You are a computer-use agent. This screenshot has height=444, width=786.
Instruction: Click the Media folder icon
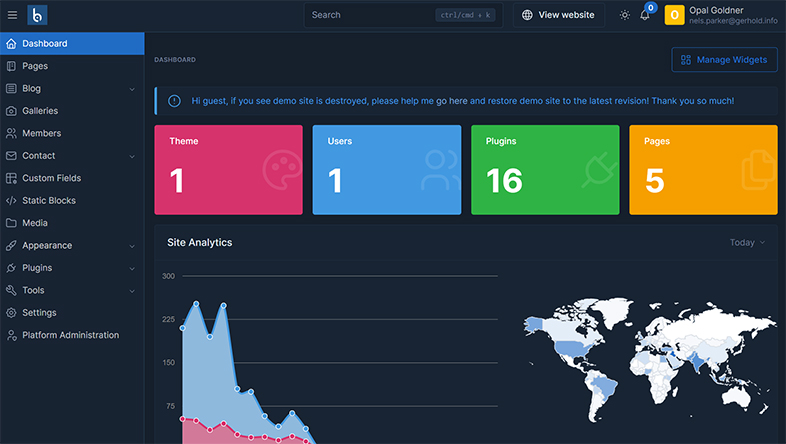click(x=11, y=223)
